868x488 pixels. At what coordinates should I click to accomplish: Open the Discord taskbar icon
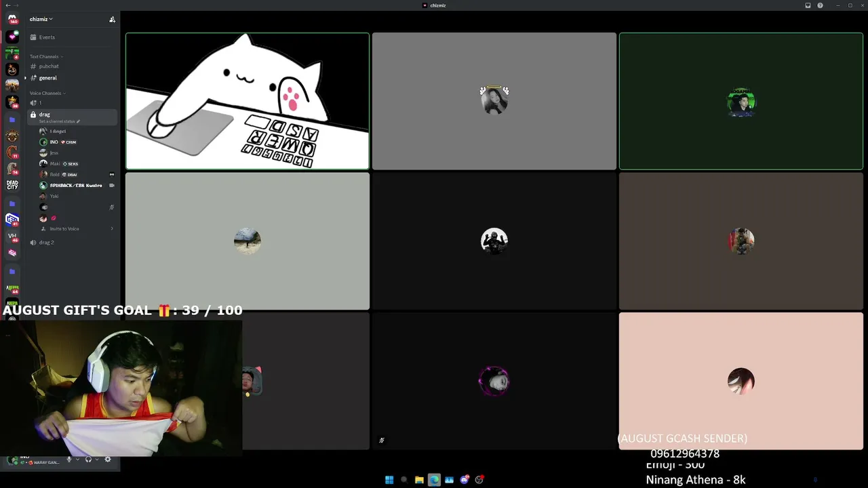(465, 480)
